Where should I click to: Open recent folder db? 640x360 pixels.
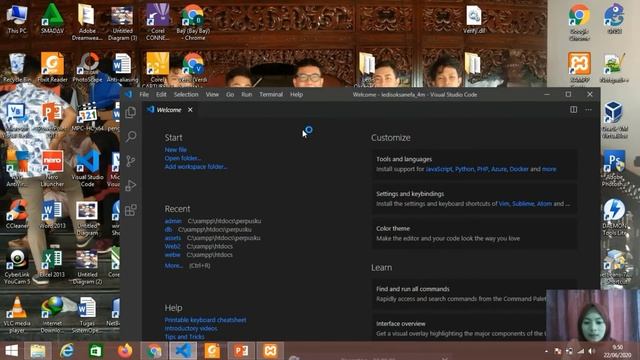(x=168, y=229)
